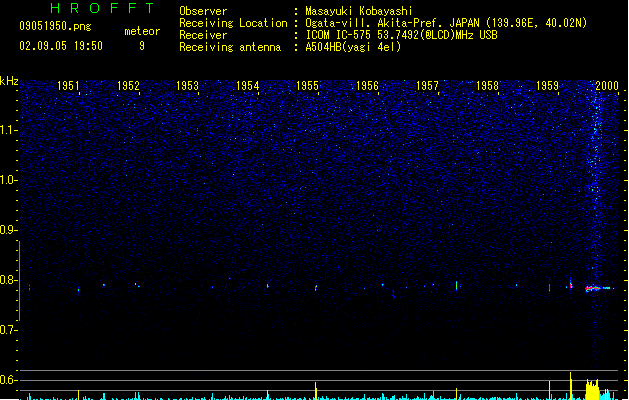This screenshot has height=400, width=629.
Task: Click the 0.6 kHz axis label
Action: point(8,380)
